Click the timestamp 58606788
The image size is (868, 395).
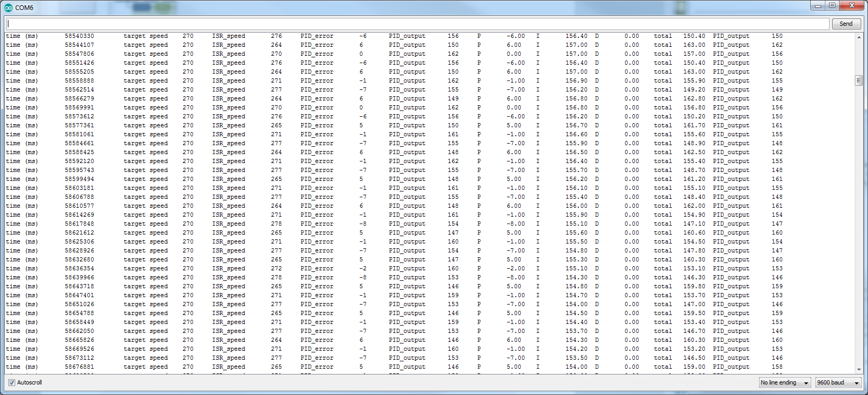click(x=79, y=197)
